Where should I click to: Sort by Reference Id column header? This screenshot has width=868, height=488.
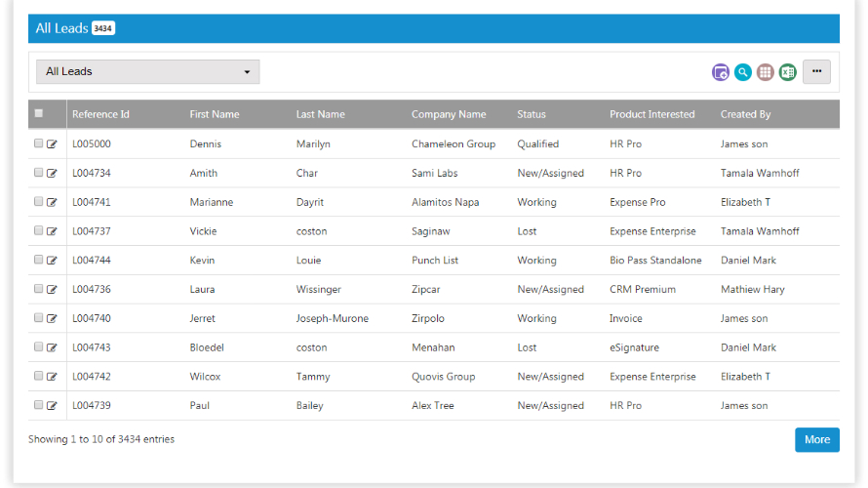pyautogui.click(x=100, y=114)
